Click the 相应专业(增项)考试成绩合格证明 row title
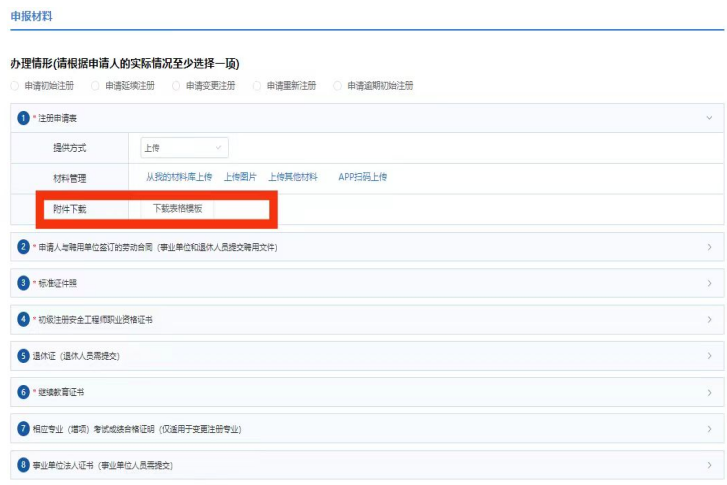The image size is (727, 485). click(137, 429)
